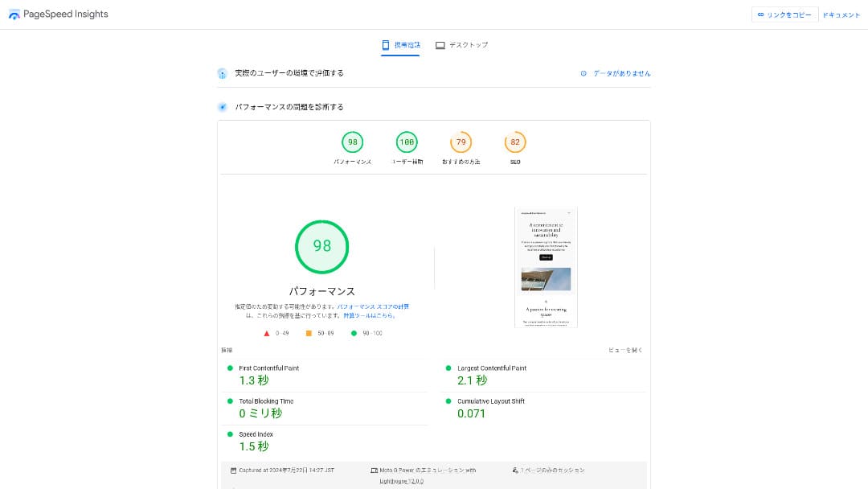Image resolution: width=868 pixels, height=489 pixels.
Task: Click the リンクをコピー button
Action: [784, 14]
